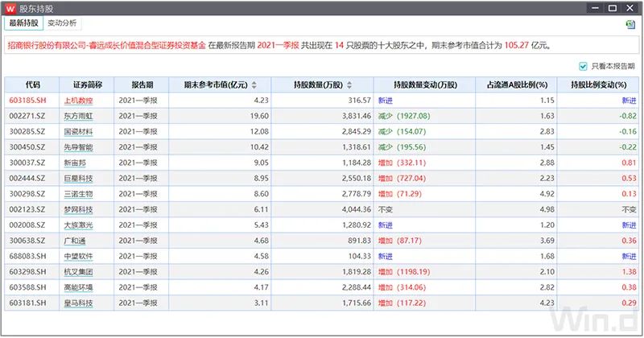Open 中望软件 stock link

click(78, 257)
